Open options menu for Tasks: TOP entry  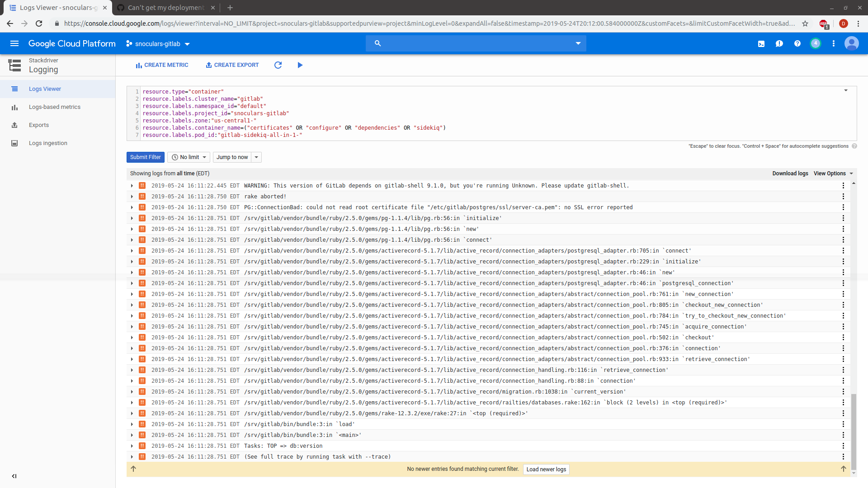(843, 446)
